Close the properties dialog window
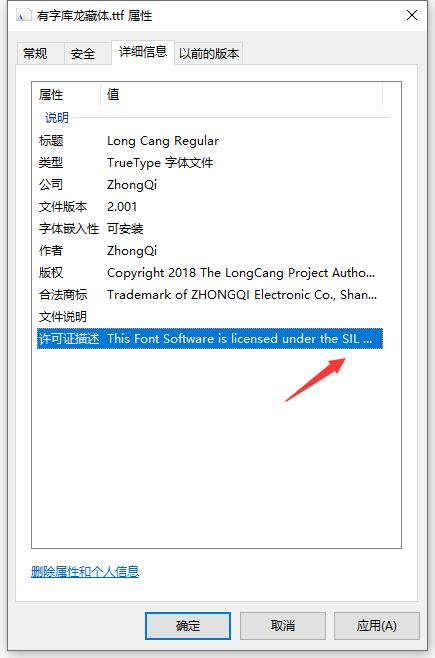 pyautogui.click(x=412, y=16)
